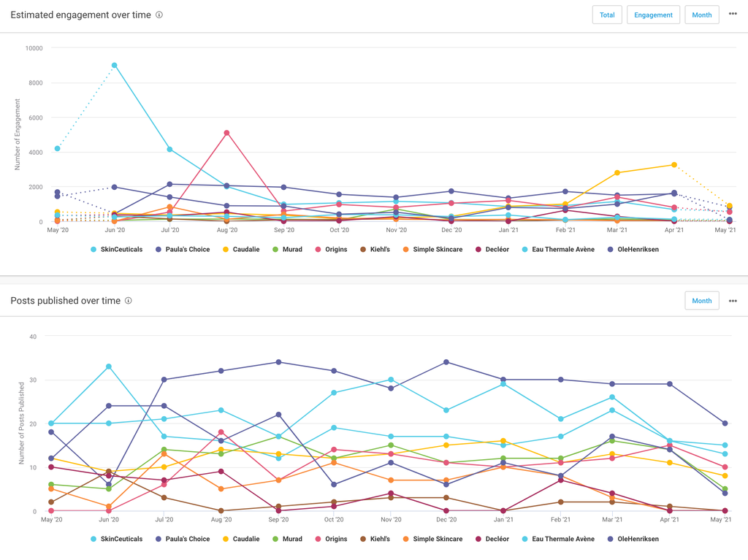This screenshot has height=560, width=748.
Task: Open the Total dropdown in engagement chart
Action: [607, 15]
